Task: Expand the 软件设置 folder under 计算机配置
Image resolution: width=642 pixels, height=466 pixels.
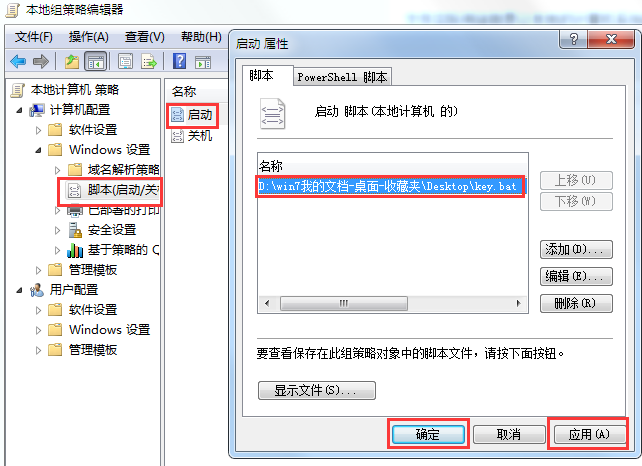Action: (x=38, y=130)
